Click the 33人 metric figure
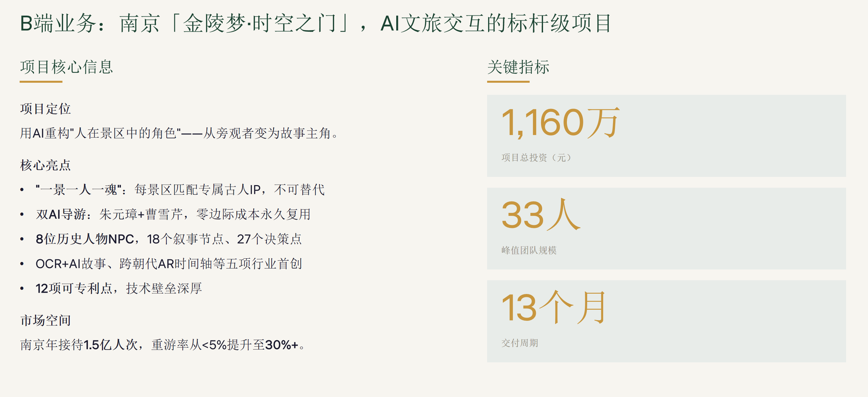The width and height of the screenshot is (868, 397). pyautogui.click(x=541, y=215)
